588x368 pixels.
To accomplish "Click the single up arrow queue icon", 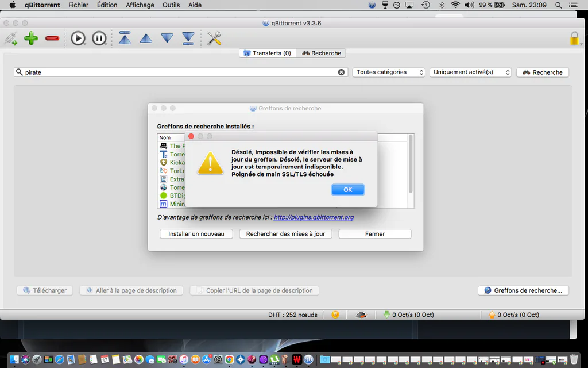I will point(146,39).
